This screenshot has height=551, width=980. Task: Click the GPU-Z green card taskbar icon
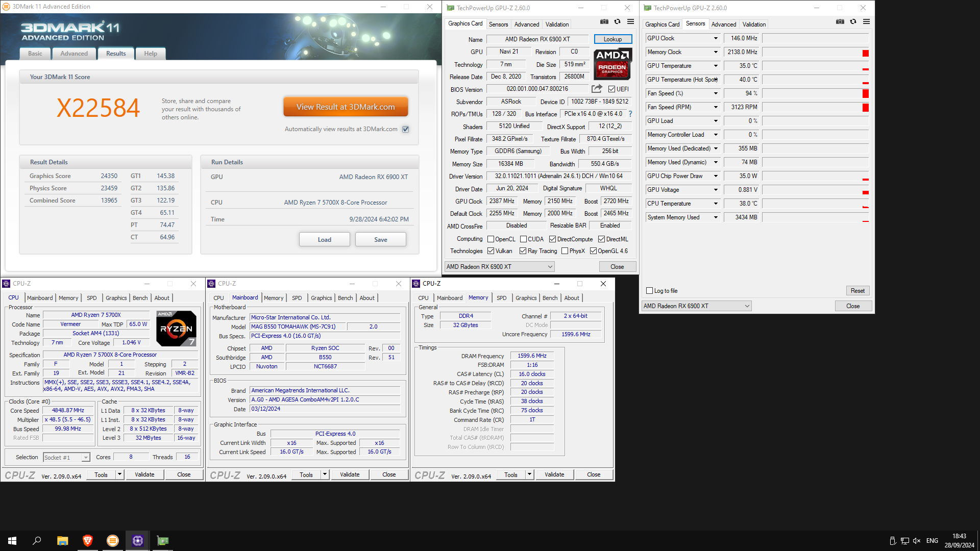(x=162, y=541)
